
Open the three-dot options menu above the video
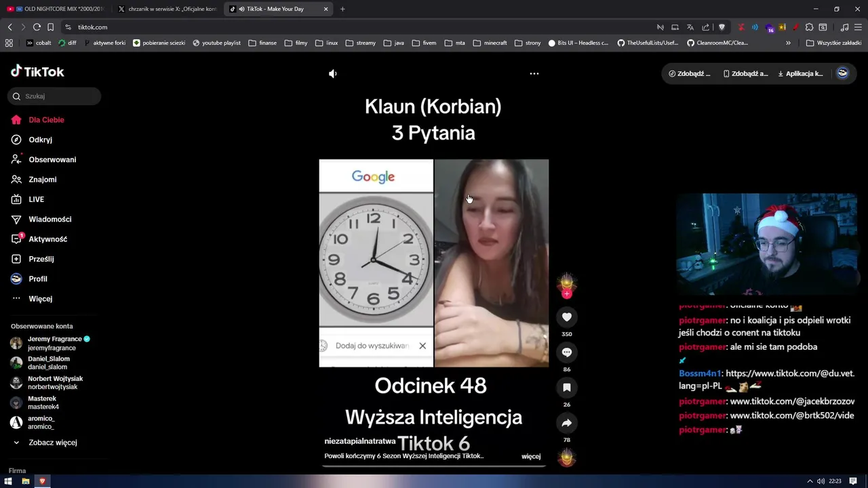click(534, 74)
